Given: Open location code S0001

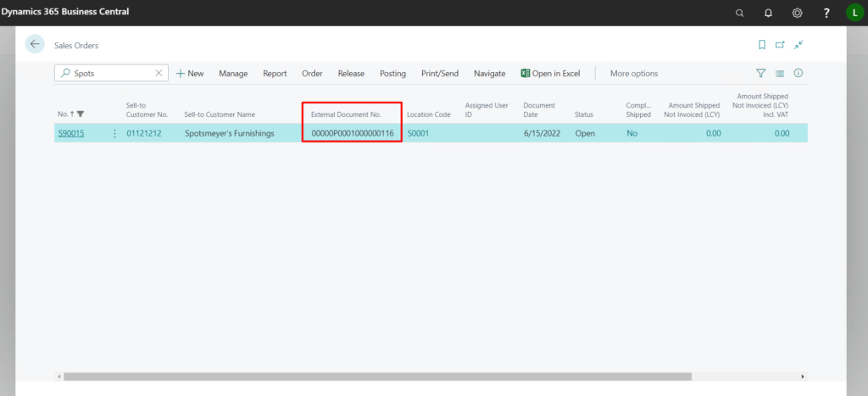Looking at the screenshot, I should [x=418, y=133].
